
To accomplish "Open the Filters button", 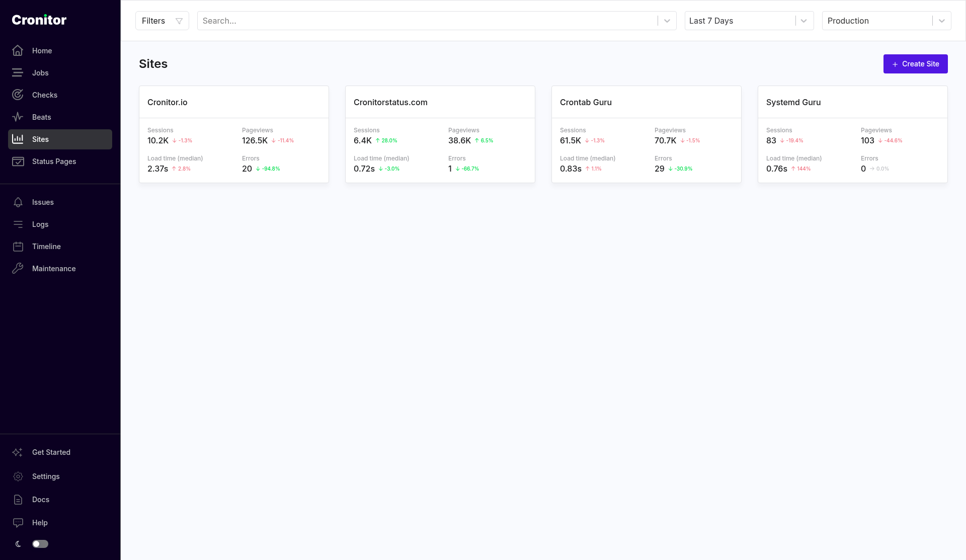I will point(162,21).
